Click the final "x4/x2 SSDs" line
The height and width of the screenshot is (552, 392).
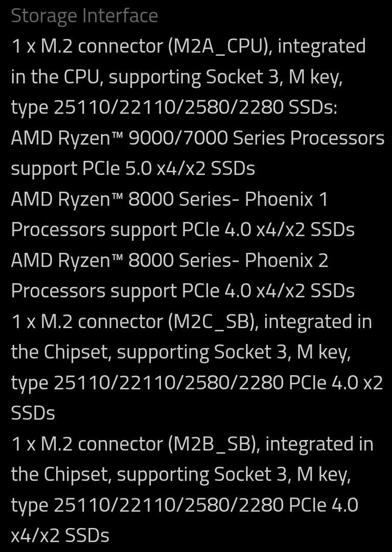pos(60,536)
